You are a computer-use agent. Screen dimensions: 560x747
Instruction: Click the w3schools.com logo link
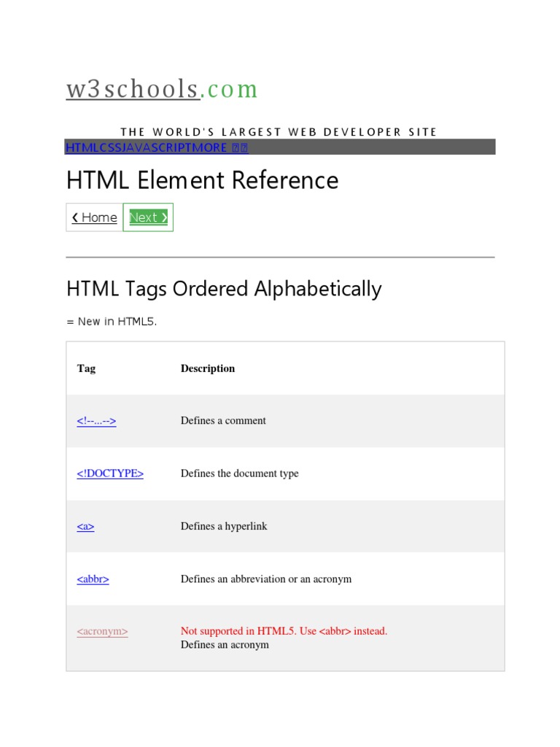[162, 89]
